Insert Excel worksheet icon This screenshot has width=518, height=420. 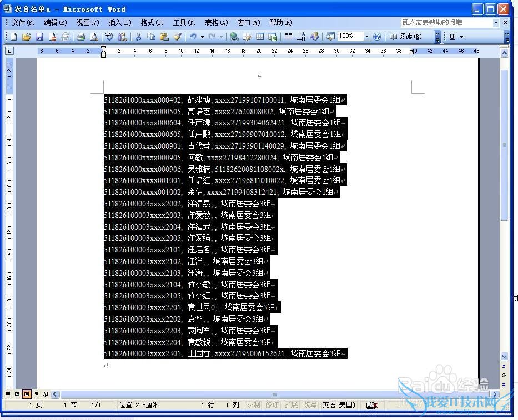tap(273, 37)
